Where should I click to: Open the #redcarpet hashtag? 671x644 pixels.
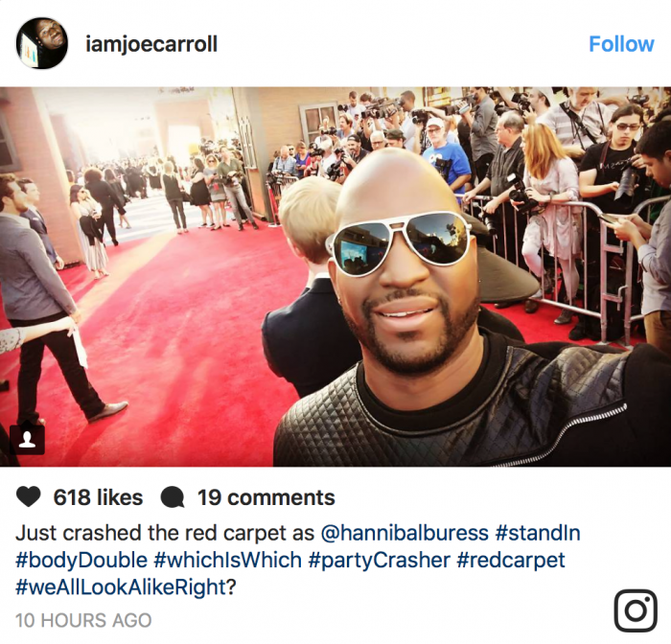[x=511, y=560]
